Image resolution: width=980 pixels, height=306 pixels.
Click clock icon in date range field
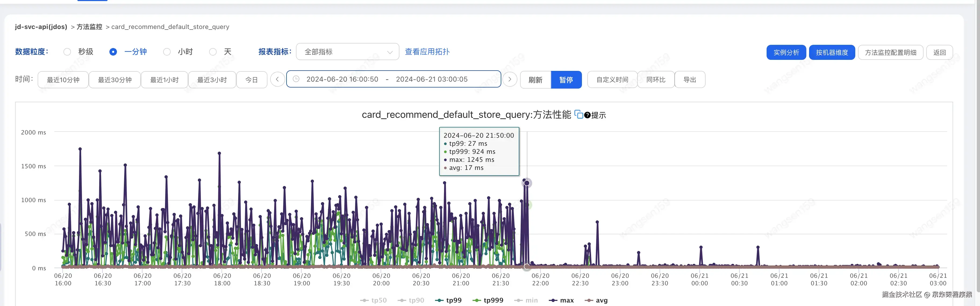pos(296,79)
